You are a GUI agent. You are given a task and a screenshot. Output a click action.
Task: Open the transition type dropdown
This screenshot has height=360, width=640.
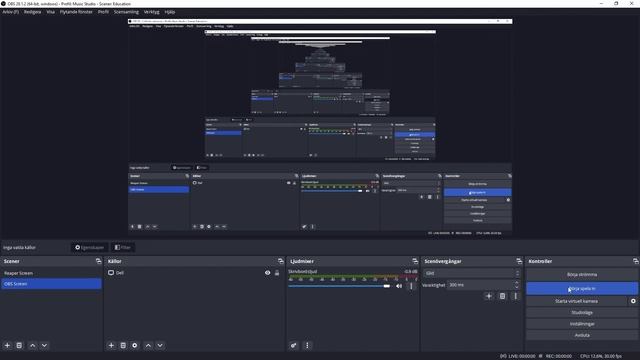472,273
